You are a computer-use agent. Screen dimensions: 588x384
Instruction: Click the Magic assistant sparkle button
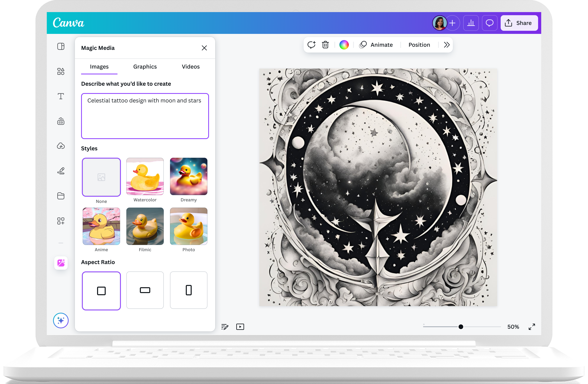pyautogui.click(x=61, y=320)
